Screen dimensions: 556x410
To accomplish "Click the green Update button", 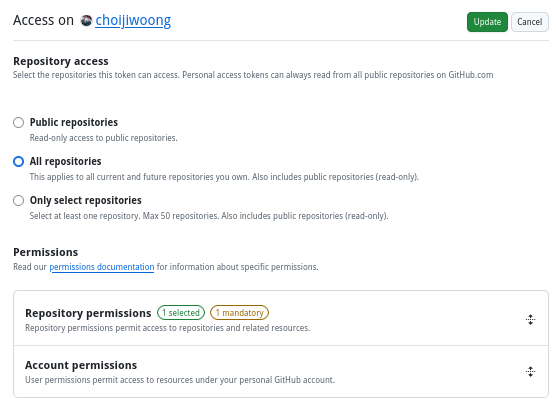I will tap(487, 22).
